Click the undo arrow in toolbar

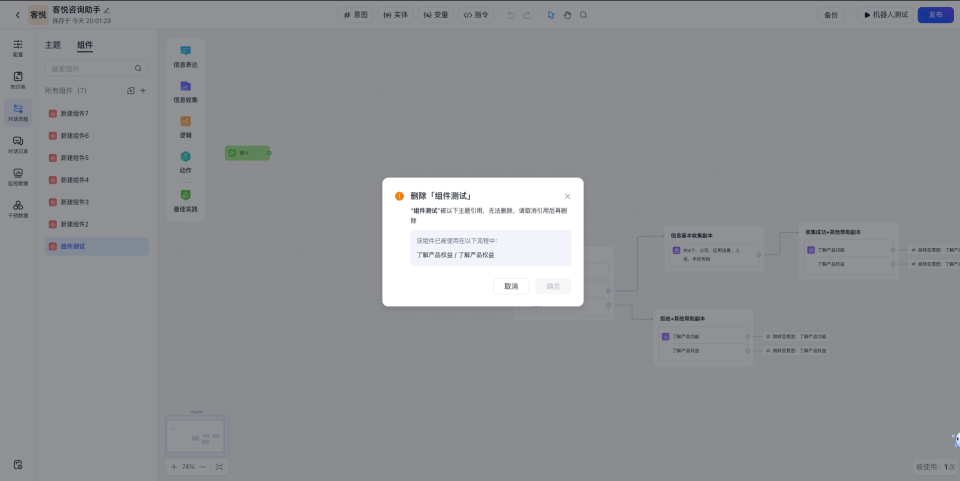pyautogui.click(x=511, y=15)
